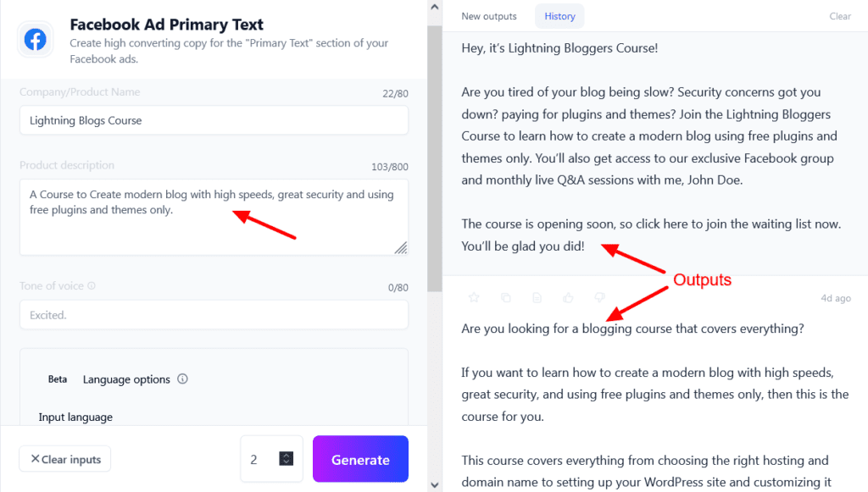Give a thumbs down to the output
The height and width of the screenshot is (492, 868).
coord(601,297)
